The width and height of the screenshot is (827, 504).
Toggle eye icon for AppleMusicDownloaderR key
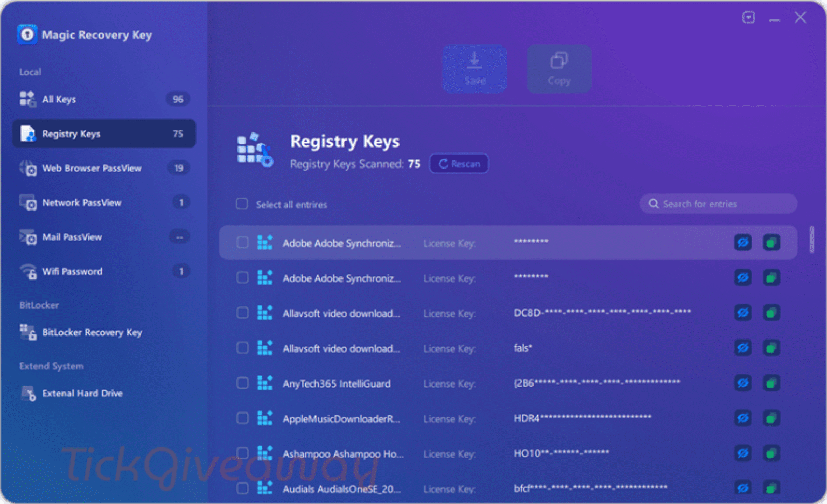[x=743, y=418]
